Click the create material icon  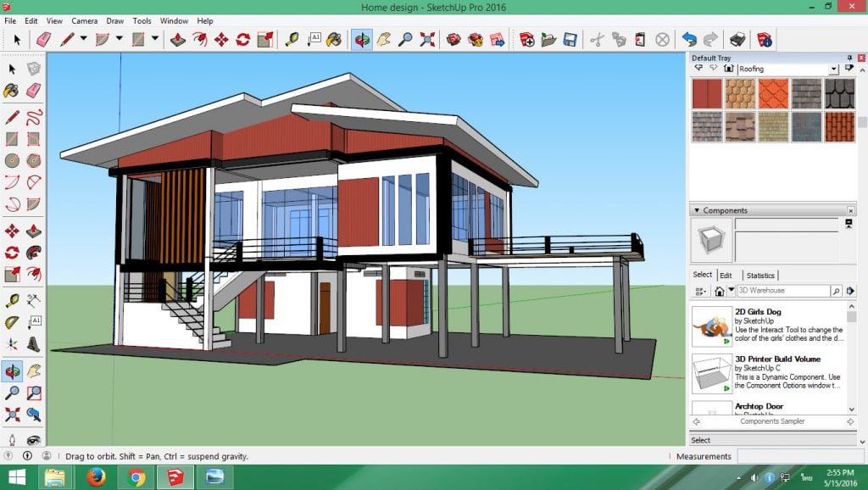tap(849, 69)
